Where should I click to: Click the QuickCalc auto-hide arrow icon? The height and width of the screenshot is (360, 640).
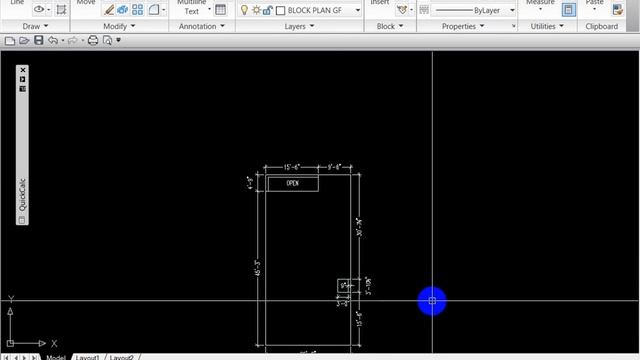tap(22, 79)
